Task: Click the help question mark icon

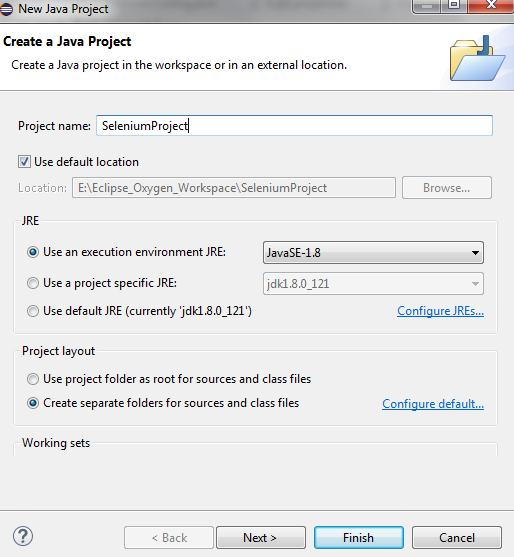Action: click(x=23, y=536)
